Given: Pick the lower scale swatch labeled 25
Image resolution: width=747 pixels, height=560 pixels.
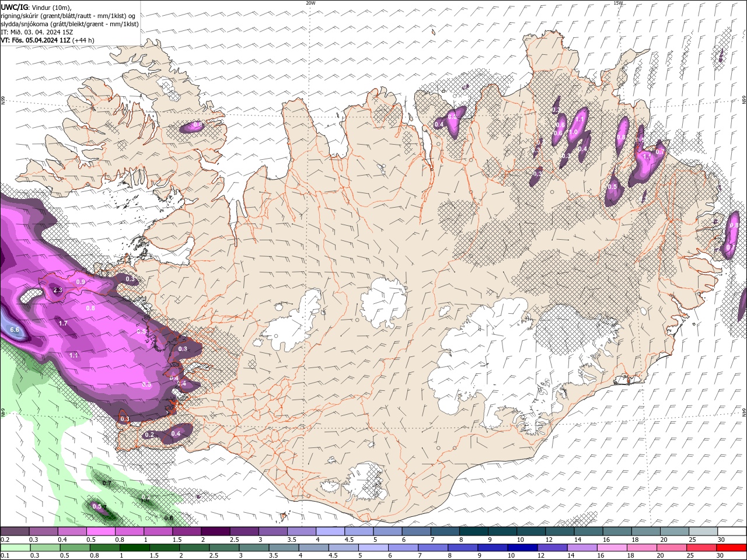Looking at the screenshot, I should 701,547.
